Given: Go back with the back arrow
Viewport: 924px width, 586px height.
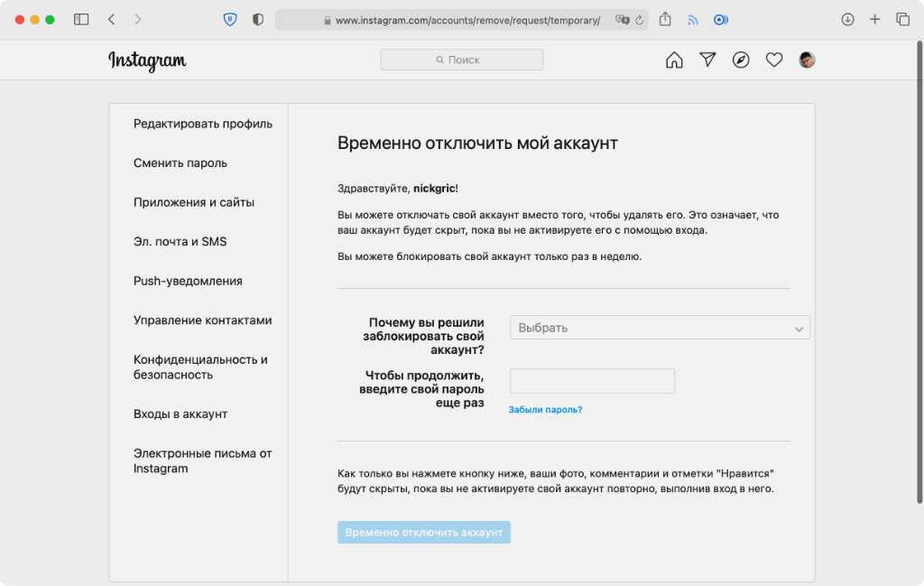Looking at the screenshot, I should tap(111, 20).
